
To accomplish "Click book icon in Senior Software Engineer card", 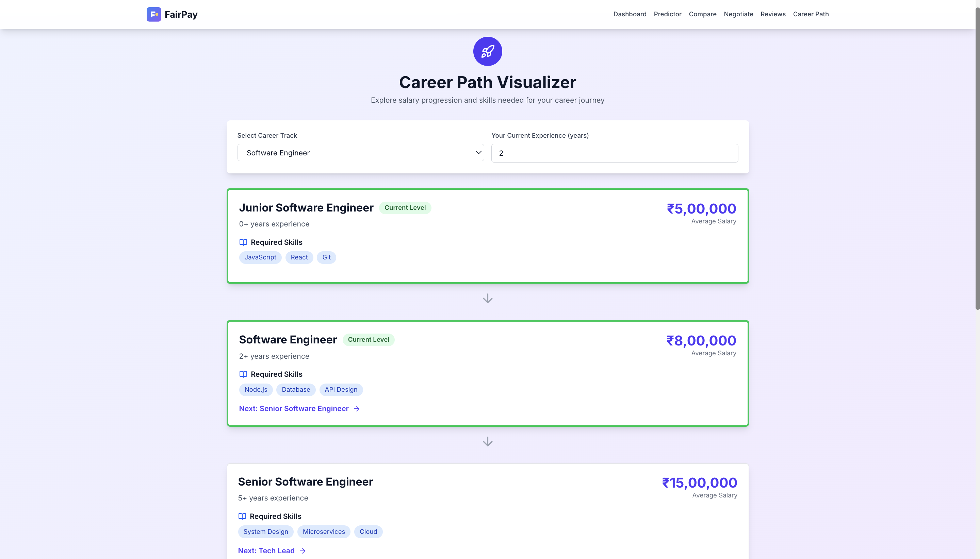I will pos(242,516).
